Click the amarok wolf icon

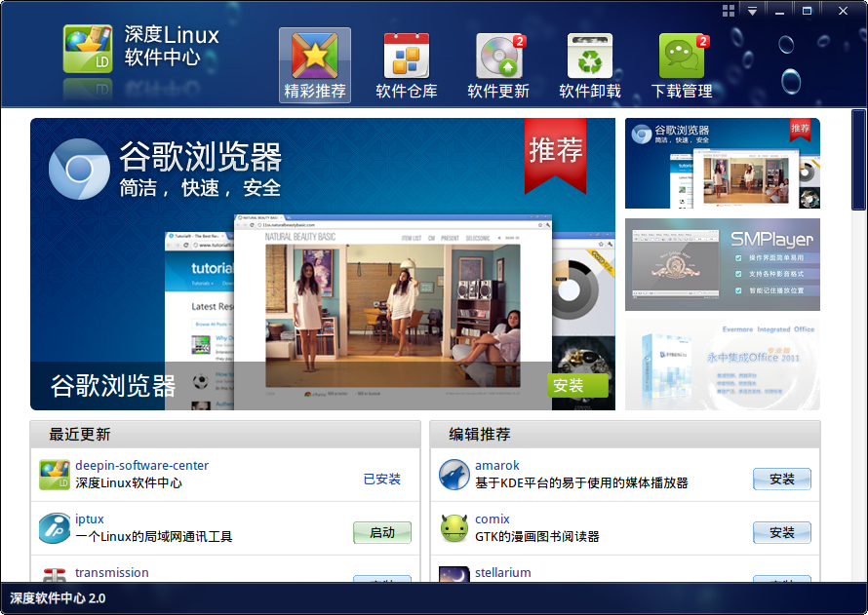coord(454,475)
